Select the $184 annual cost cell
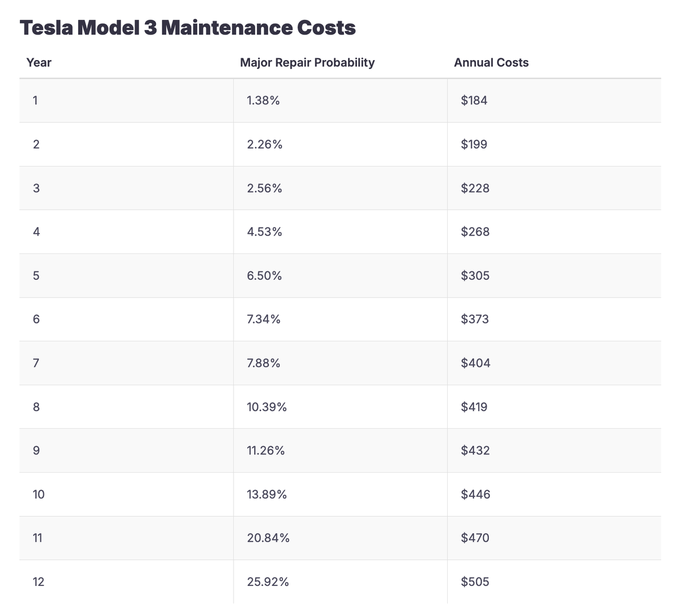 (474, 101)
